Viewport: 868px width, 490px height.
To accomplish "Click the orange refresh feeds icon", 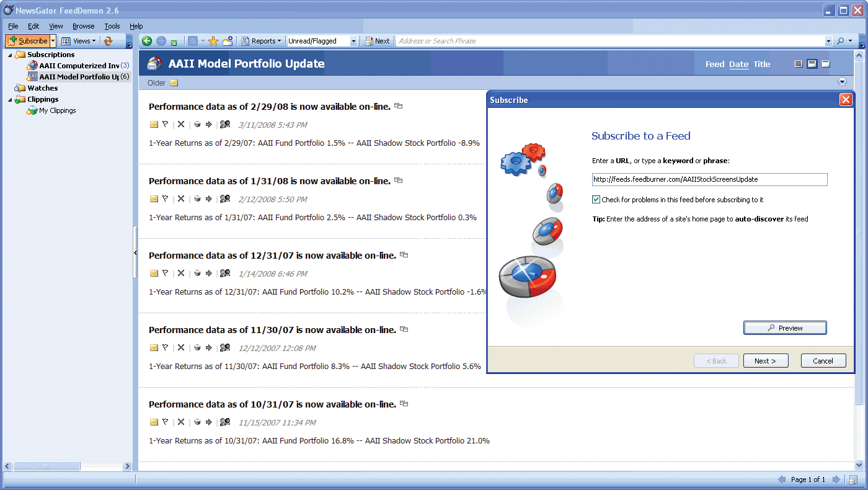I will coord(108,41).
